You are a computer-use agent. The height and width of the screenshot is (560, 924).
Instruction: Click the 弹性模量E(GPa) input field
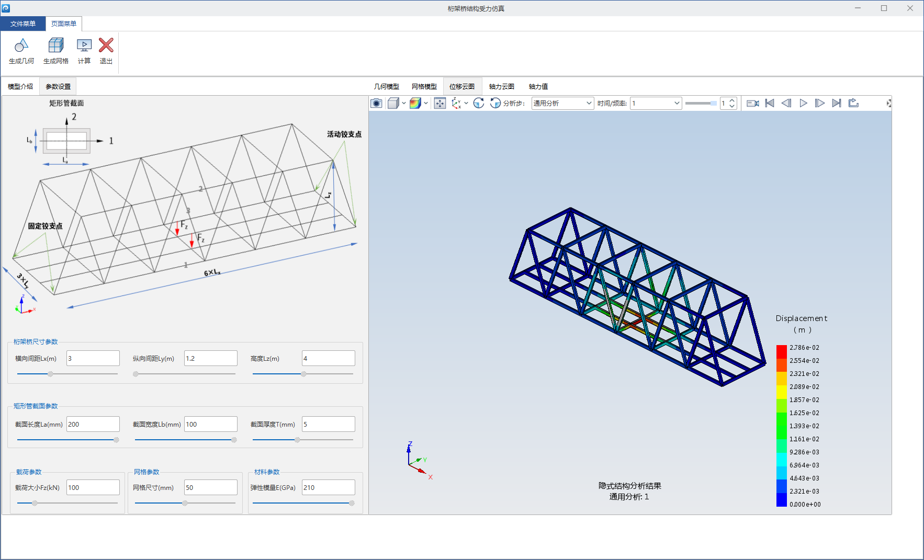(x=329, y=487)
